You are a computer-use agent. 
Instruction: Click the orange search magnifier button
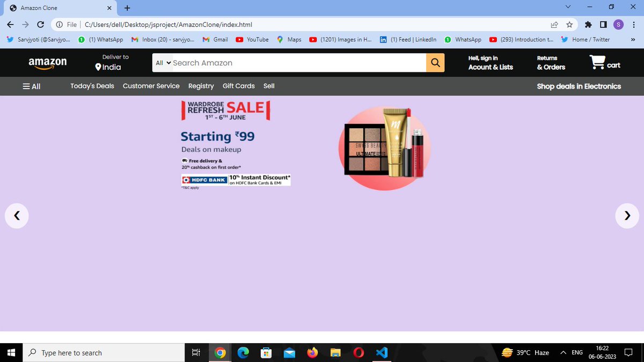(435, 63)
